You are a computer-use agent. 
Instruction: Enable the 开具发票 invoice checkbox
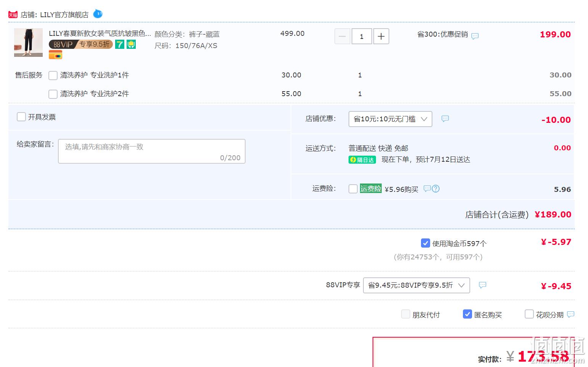click(21, 117)
